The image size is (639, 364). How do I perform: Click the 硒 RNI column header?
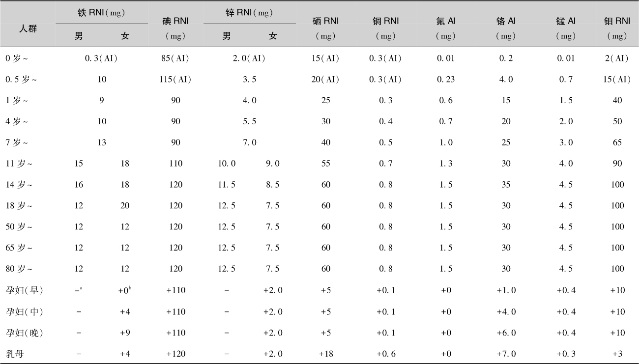coord(325,21)
